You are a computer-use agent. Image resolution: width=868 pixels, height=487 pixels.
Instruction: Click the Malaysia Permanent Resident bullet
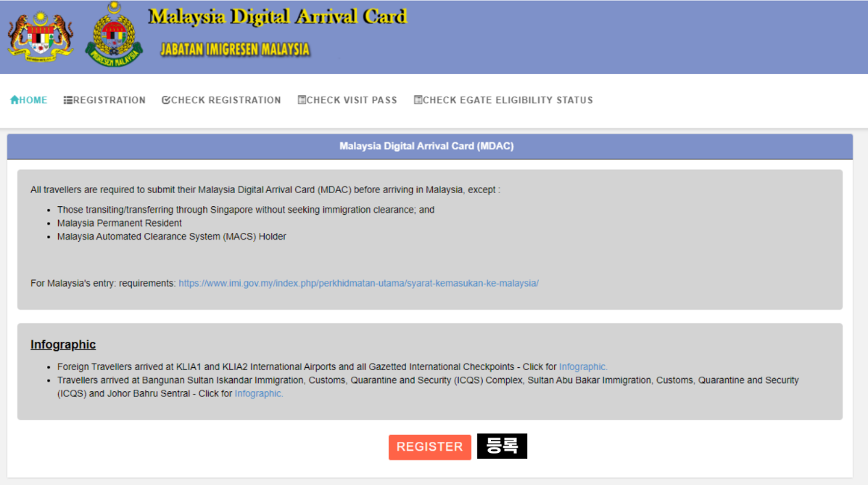pyautogui.click(x=120, y=224)
